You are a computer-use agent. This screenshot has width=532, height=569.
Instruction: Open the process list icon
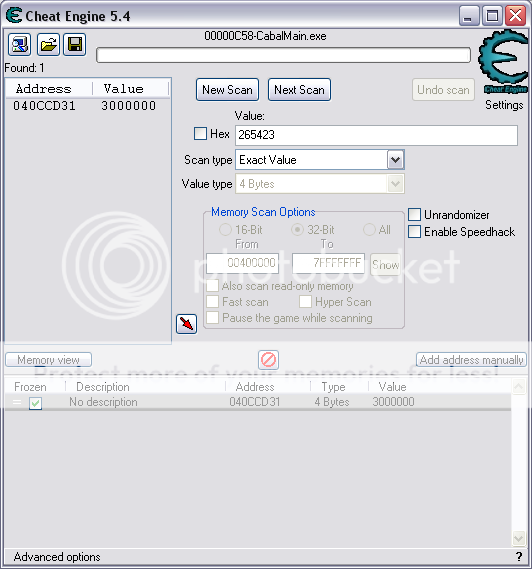click(x=20, y=45)
